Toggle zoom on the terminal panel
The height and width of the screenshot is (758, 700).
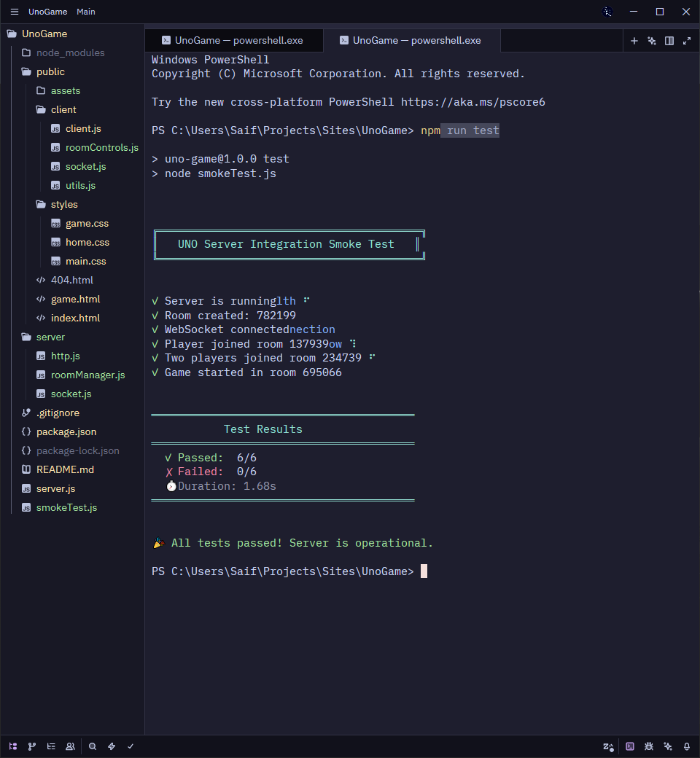pyautogui.click(x=687, y=41)
